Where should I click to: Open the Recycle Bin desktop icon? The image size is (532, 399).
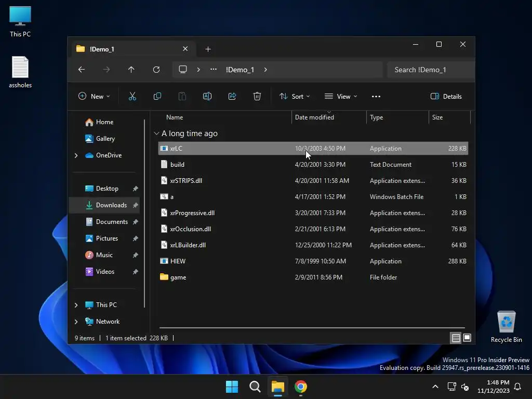click(506, 327)
